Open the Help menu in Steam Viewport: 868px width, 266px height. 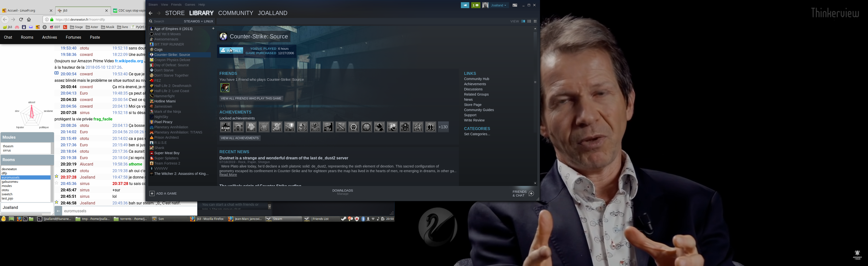tap(202, 5)
